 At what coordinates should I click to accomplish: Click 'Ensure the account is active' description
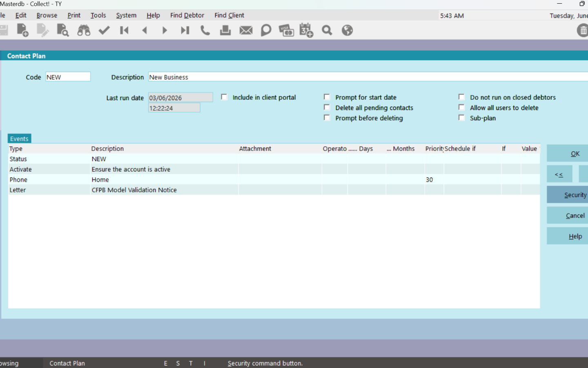click(x=131, y=169)
